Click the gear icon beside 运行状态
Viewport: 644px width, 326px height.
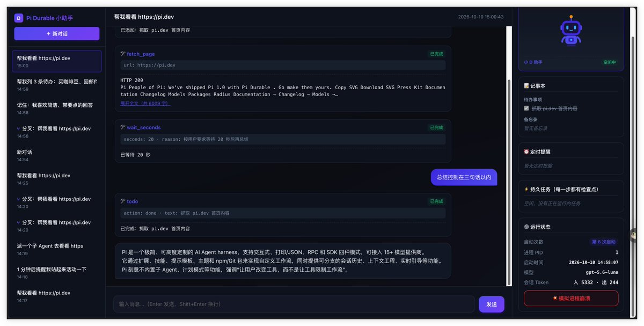point(526,227)
